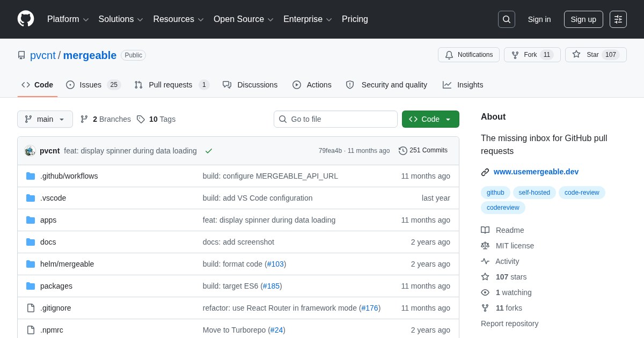This screenshot has height=338, width=644.
Task: Click the .gitignore file icon
Action: coord(31,308)
